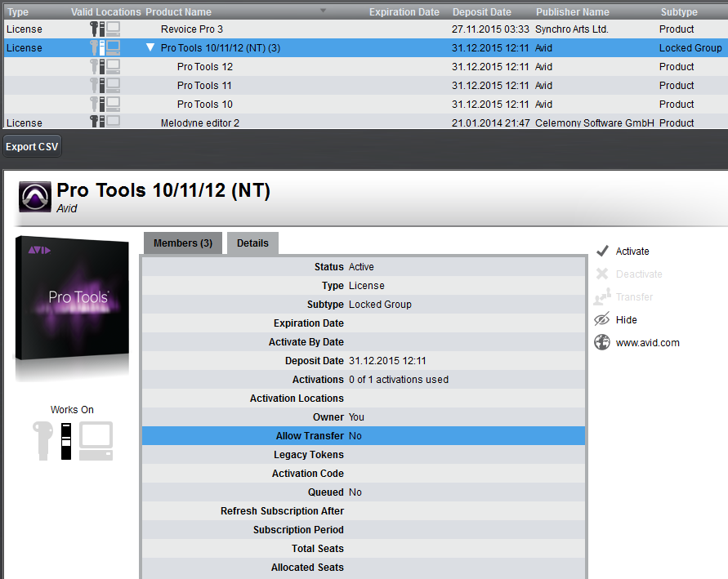Click the Owner You detail row

364,417
